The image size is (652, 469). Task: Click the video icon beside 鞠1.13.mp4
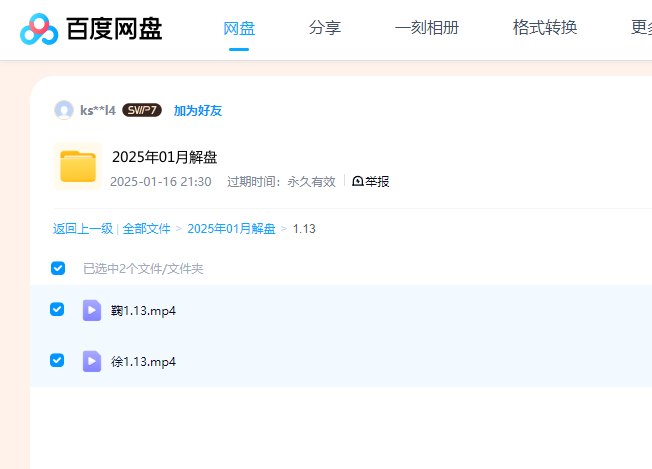(x=92, y=310)
